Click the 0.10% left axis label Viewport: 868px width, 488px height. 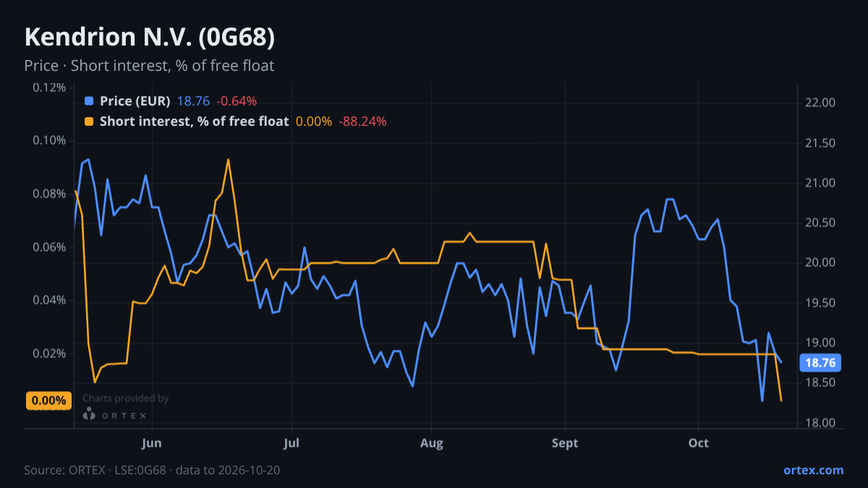pos(49,140)
